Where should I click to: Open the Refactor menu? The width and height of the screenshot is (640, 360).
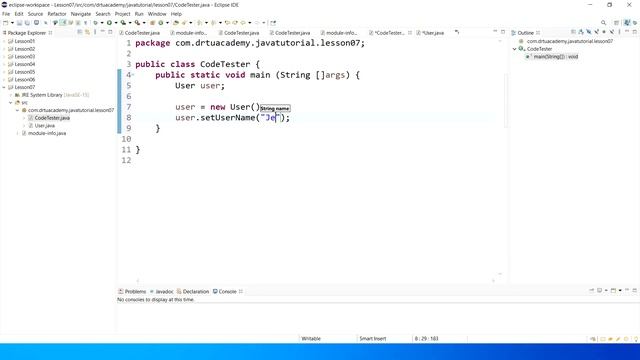(57, 14)
